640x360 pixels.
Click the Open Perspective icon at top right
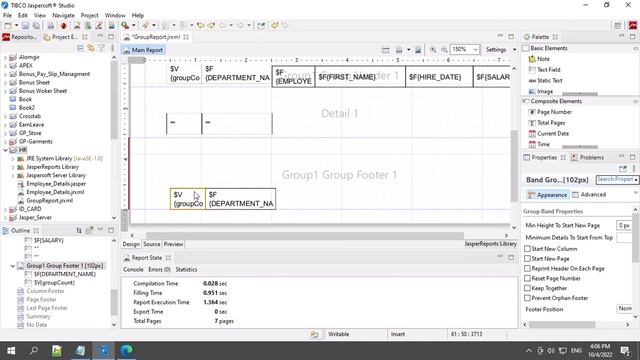[x=618, y=26]
